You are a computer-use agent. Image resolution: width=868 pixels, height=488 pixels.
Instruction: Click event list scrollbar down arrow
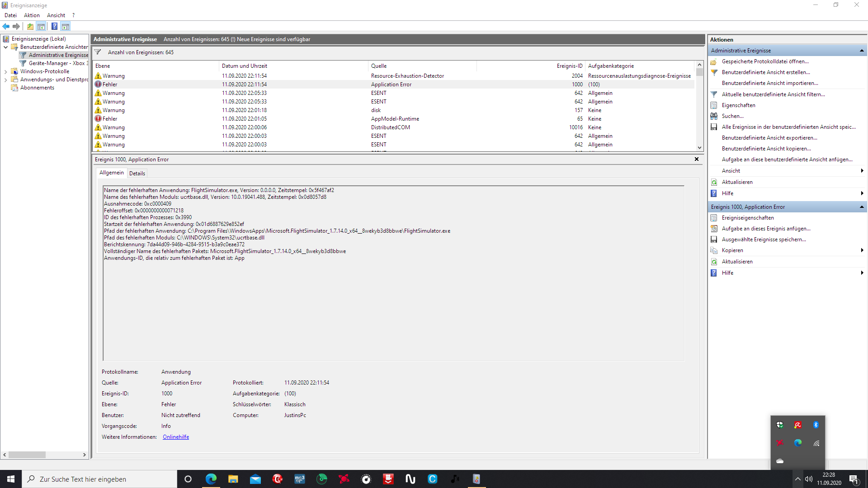point(699,147)
